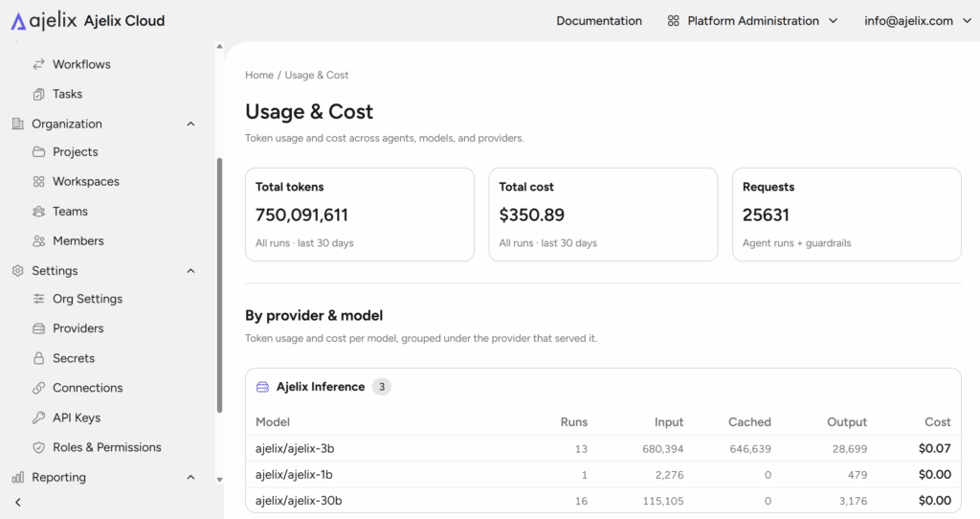Click sidebar scrollbar up arrow
The height and width of the screenshot is (519, 980).
click(x=219, y=46)
